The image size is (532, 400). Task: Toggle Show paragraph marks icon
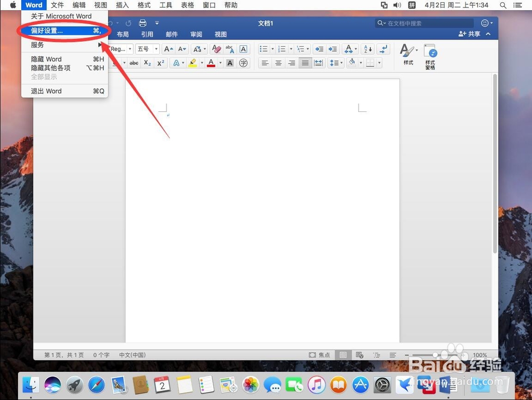[384, 49]
